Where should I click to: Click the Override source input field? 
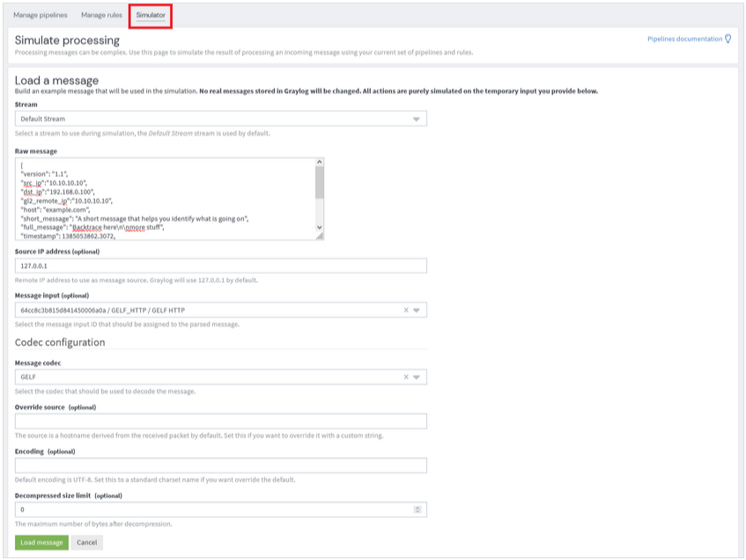[220, 421]
